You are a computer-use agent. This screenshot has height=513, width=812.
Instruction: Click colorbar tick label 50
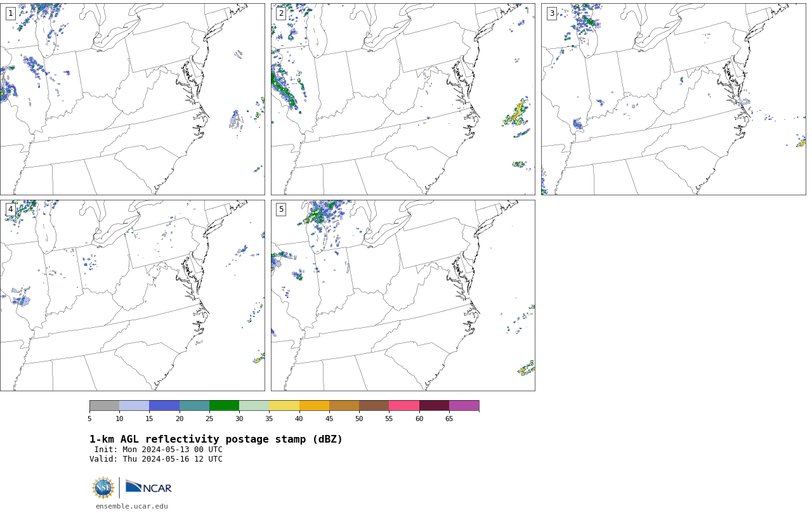pos(359,419)
